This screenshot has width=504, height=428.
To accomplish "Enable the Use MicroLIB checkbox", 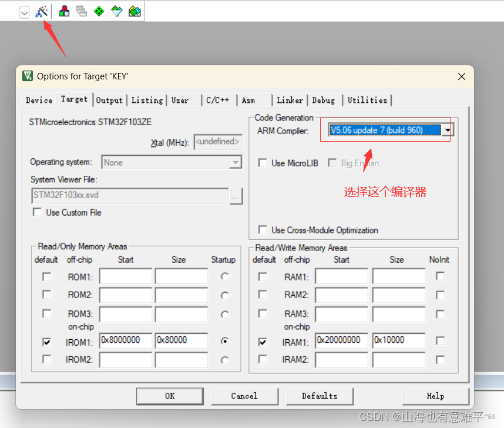I will point(263,163).
